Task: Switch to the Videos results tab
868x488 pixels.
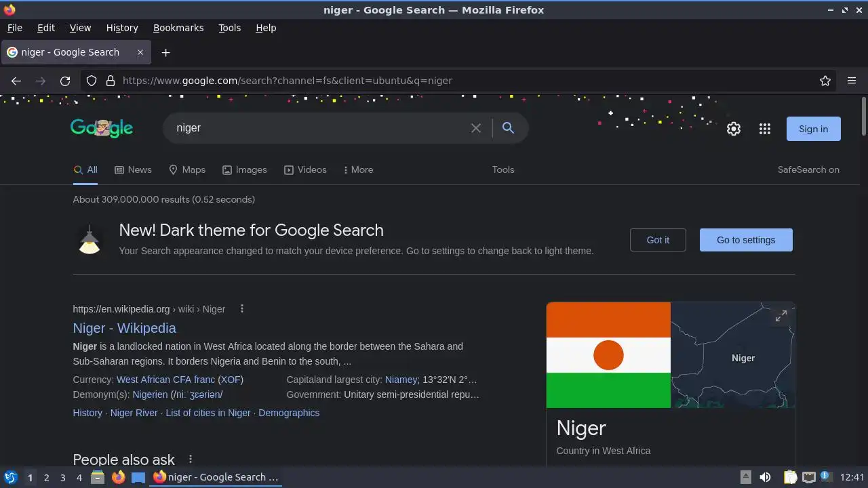Action: 305,169
